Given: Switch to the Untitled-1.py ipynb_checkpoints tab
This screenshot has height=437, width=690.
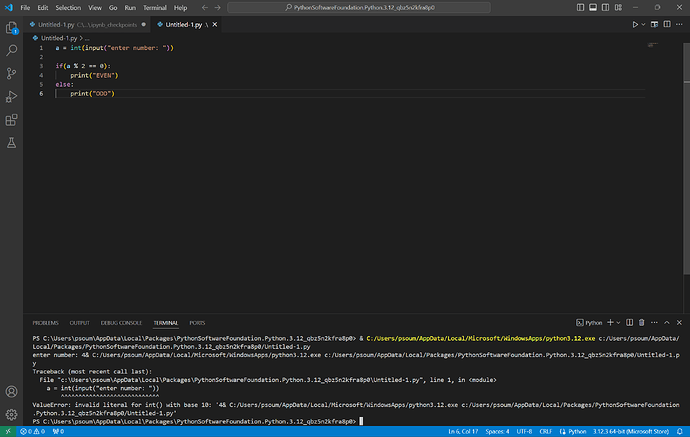Looking at the screenshot, I should 87,25.
